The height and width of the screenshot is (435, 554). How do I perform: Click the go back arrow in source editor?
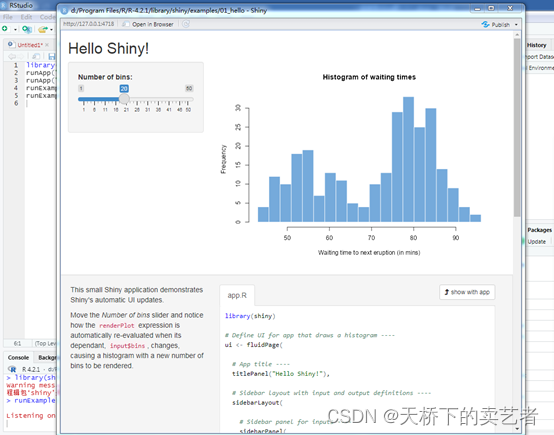point(12,56)
